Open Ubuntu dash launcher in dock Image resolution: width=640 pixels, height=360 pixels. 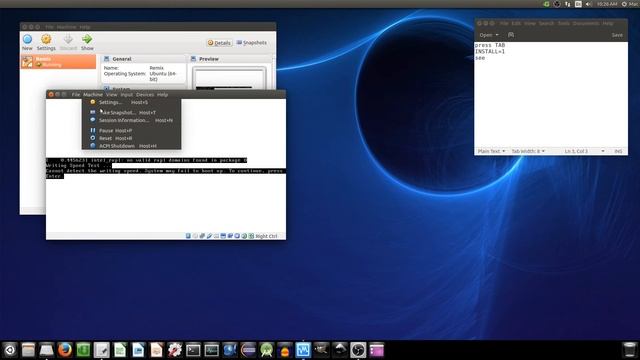tap(10, 350)
